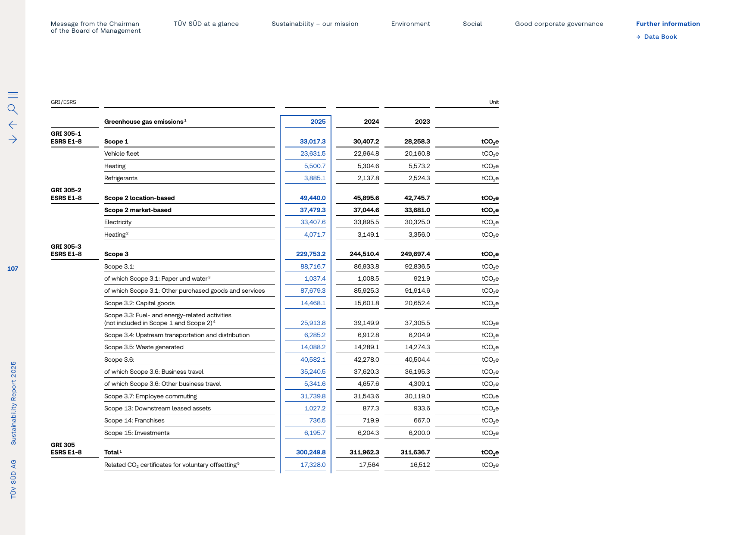Open Sustainability – our mission section
The height and width of the screenshot is (535, 756).
[x=315, y=24]
